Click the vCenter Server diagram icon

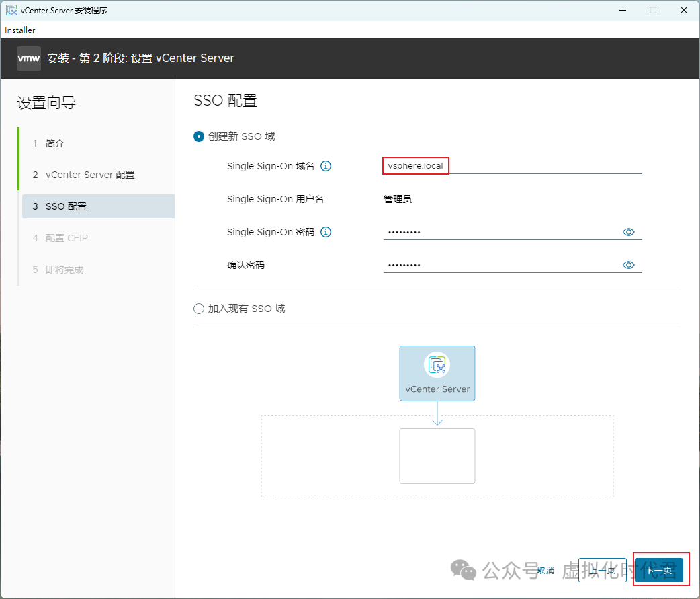pyautogui.click(x=437, y=365)
